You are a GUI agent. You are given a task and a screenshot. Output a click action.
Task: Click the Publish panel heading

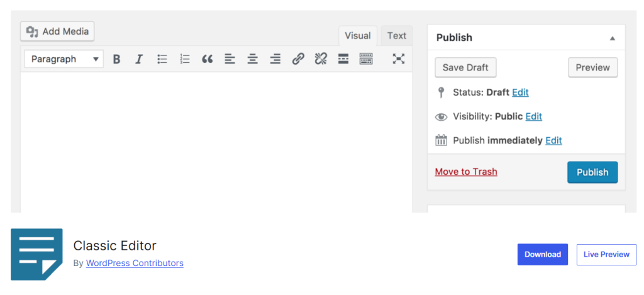coord(454,38)
